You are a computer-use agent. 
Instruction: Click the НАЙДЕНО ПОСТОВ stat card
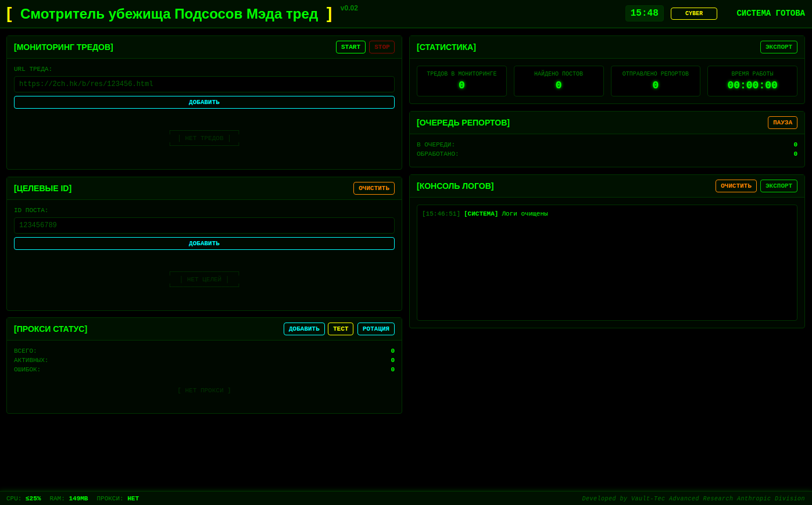(559, 81)
